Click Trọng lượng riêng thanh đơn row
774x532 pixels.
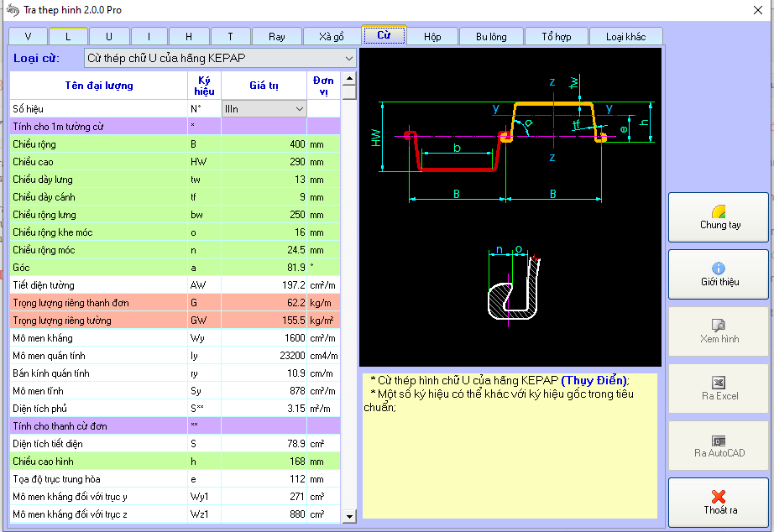pyautogui.click(x=175, y=303)
